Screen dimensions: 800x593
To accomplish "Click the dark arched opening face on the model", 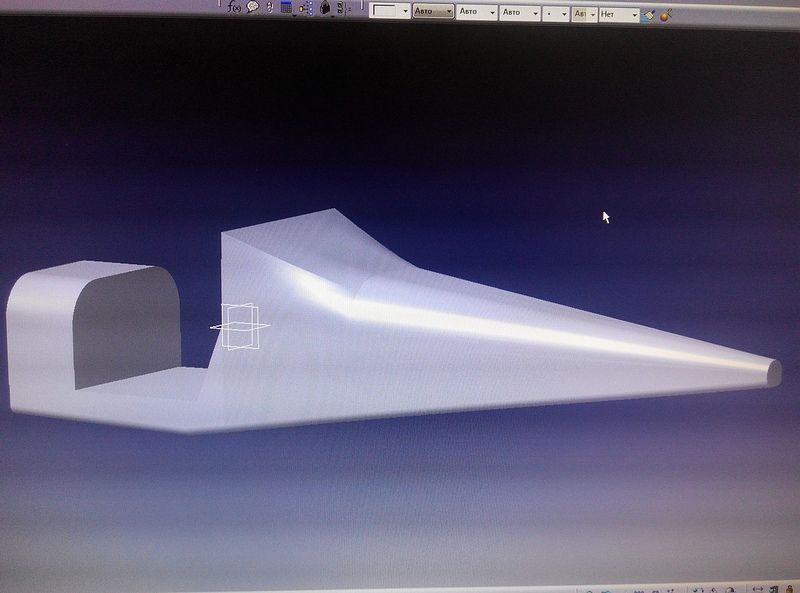I will pos(127,325).
